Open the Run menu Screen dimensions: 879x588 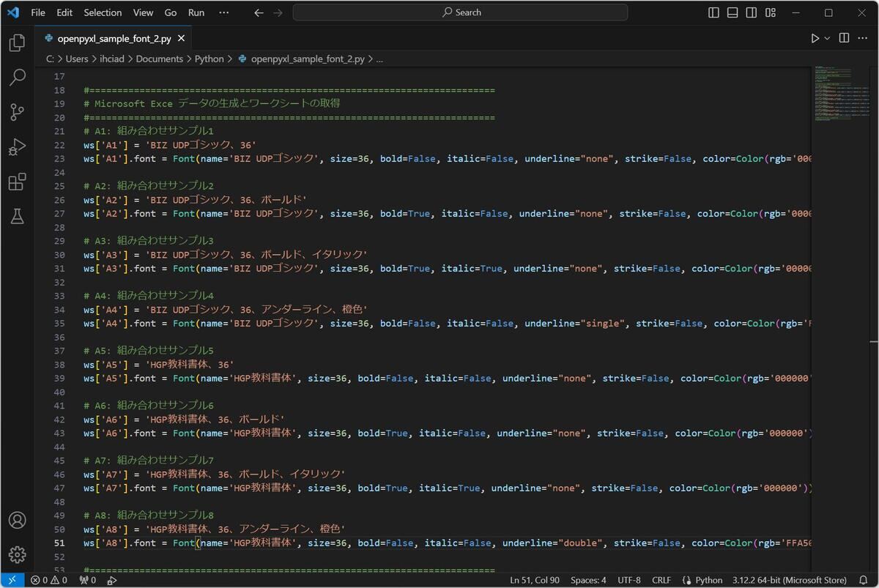coord(196,12)
